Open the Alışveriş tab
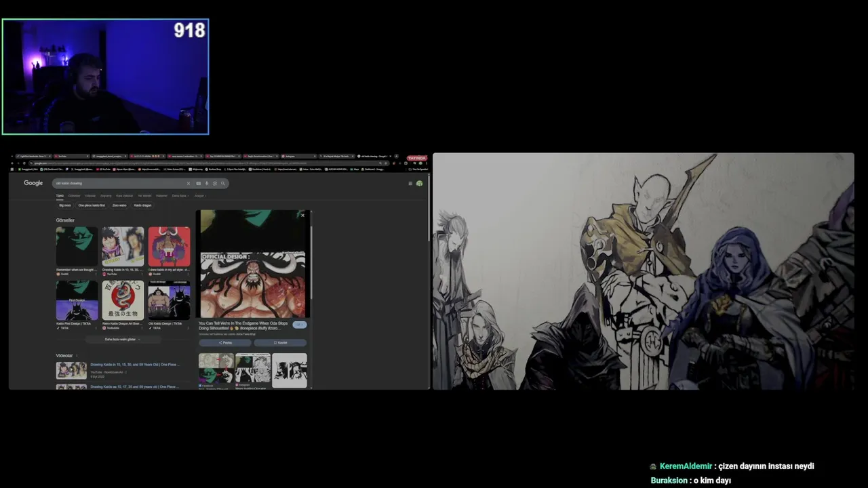 click(x=106, y=196)
